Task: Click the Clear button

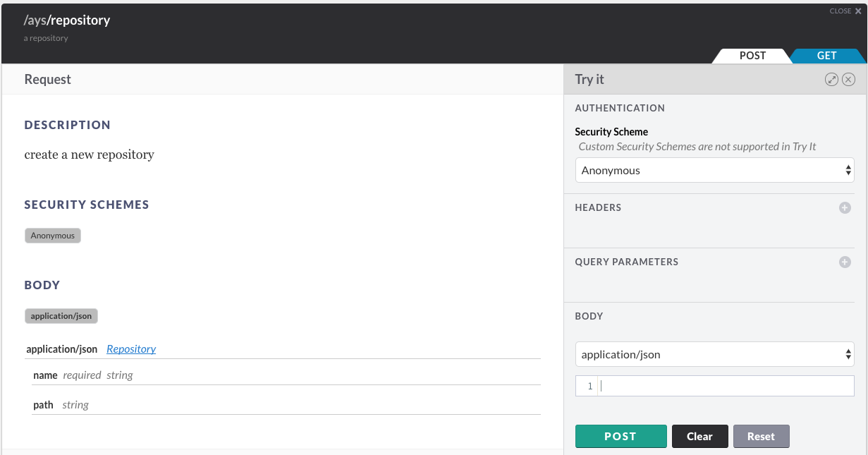Action: 699,436
